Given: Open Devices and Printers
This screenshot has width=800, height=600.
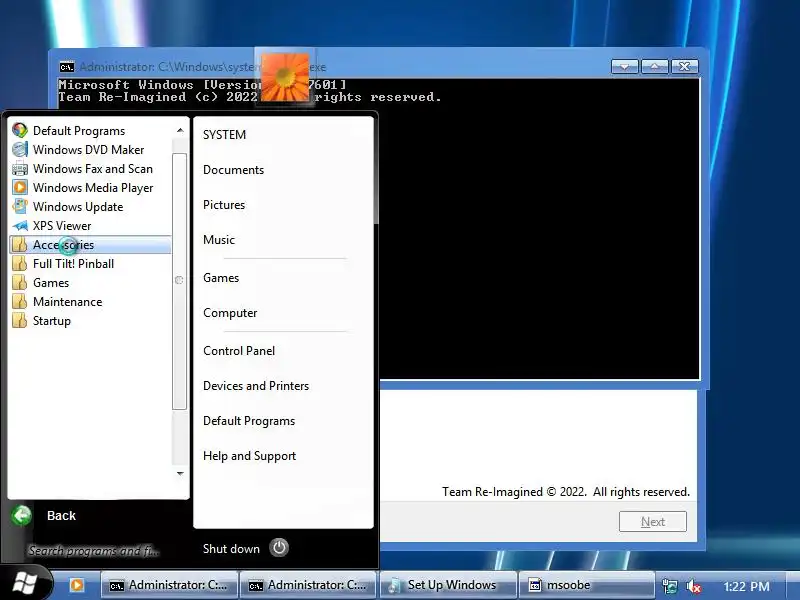Looking at the screenshot, I should (256, 386).
